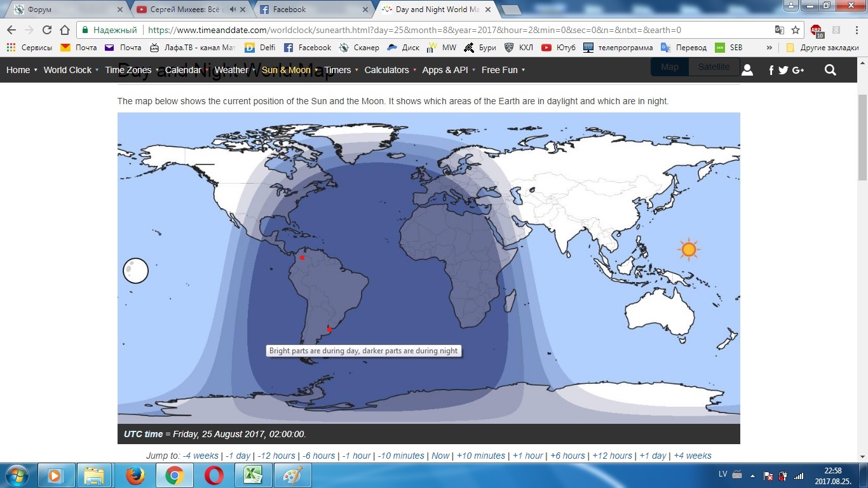
Task: Expand the Sun & Moon menu
Action: click(289, 70)
